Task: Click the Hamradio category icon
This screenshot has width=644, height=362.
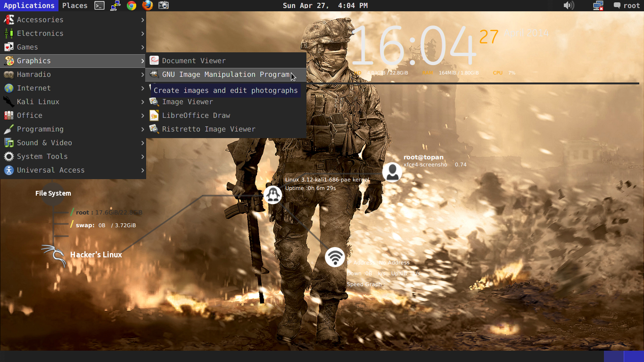Action: (x=8, y=74)
